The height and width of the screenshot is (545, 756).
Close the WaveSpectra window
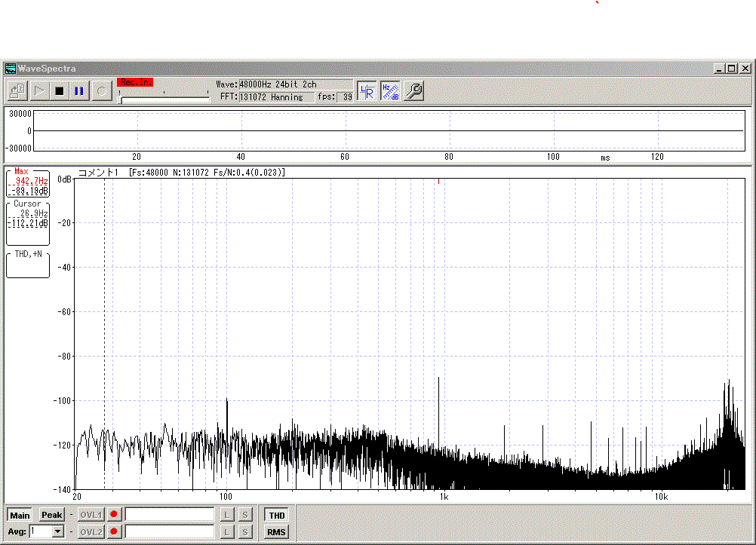(x=745, y=69)
